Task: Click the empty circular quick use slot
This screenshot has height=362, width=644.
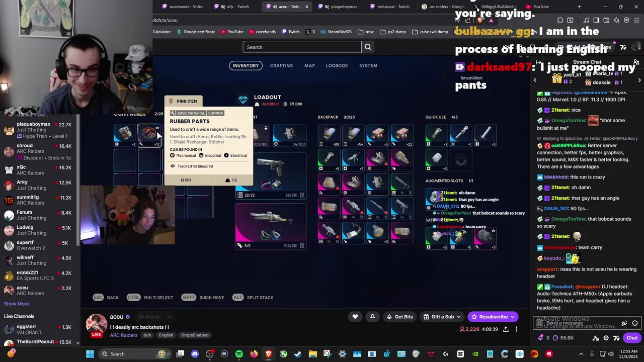Action: pos(461,160)
